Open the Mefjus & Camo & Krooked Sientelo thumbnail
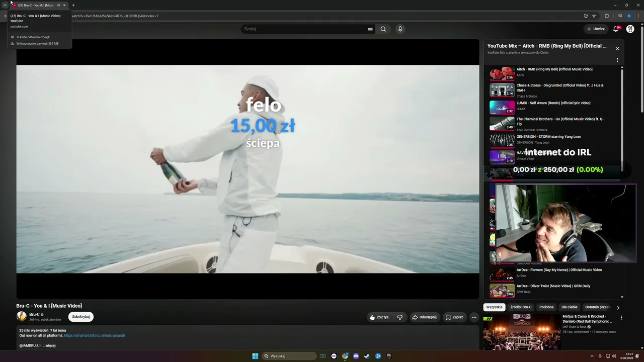 [521, 332]
